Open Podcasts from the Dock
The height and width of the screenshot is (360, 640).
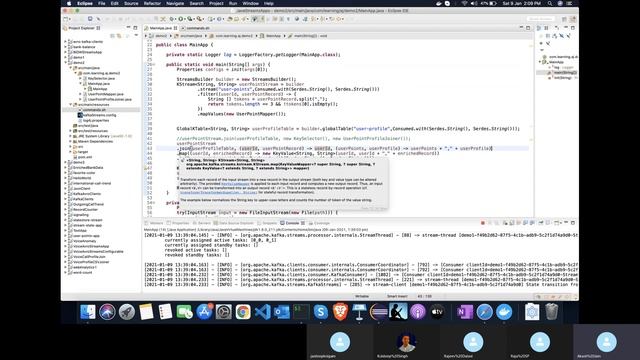418,312
